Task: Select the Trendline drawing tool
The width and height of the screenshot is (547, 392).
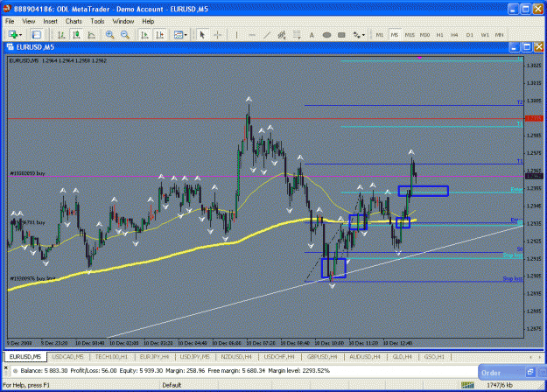Action: point(267,34)
